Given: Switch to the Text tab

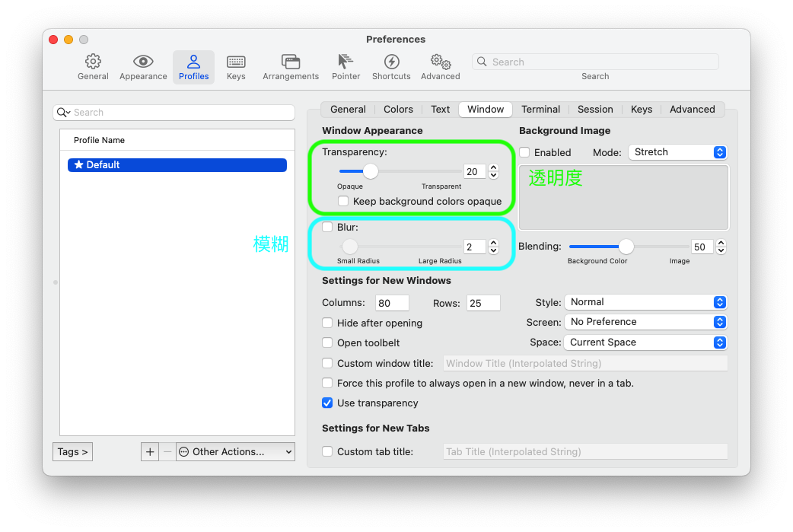Looking at the screenshot, I should pos(440,110).
